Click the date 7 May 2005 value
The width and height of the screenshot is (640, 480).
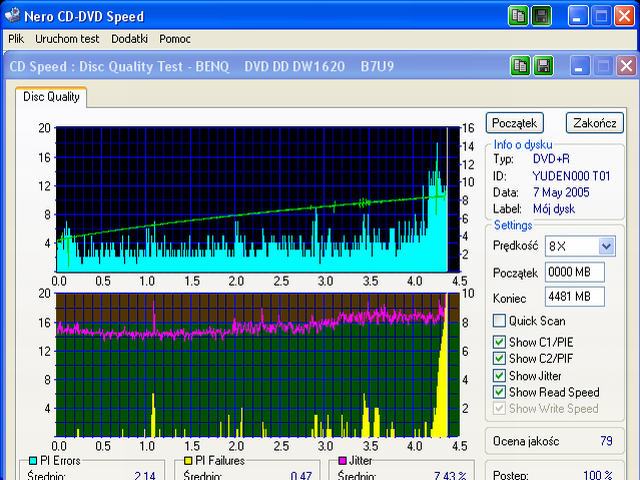561,192
